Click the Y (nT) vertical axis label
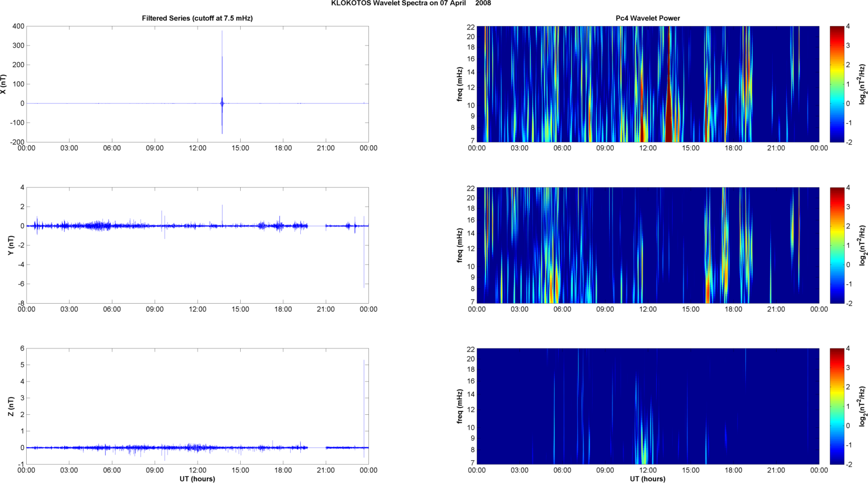 (x=11, y=245)
